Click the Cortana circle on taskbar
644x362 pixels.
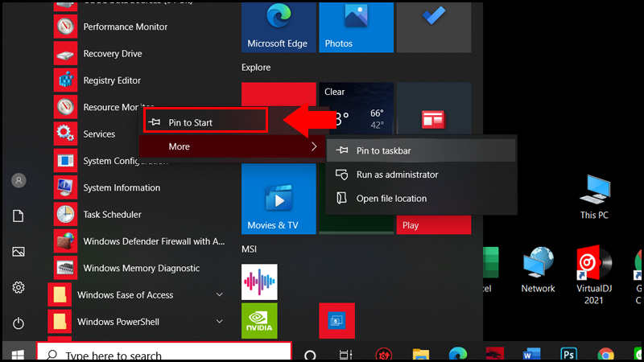click(x=310, y=355)
